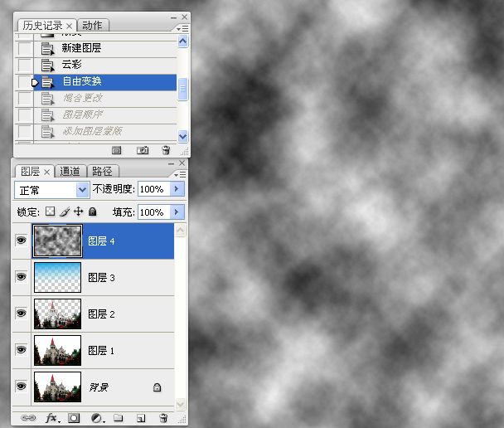Delete layer with Layers panel trash icon

click(163, 418)
